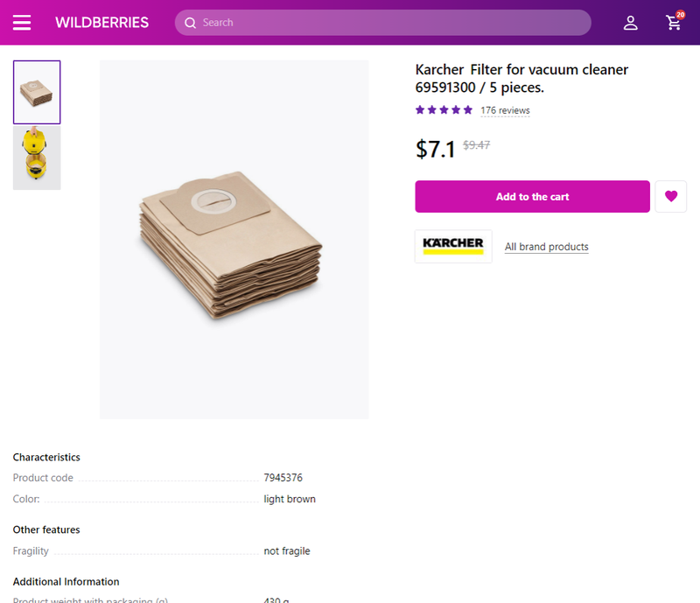
Task: Click the main product image
Action: pos(234,239)
